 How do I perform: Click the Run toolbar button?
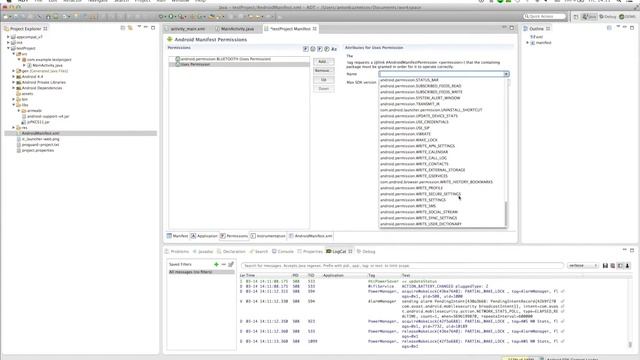click(x=171, y=17)
